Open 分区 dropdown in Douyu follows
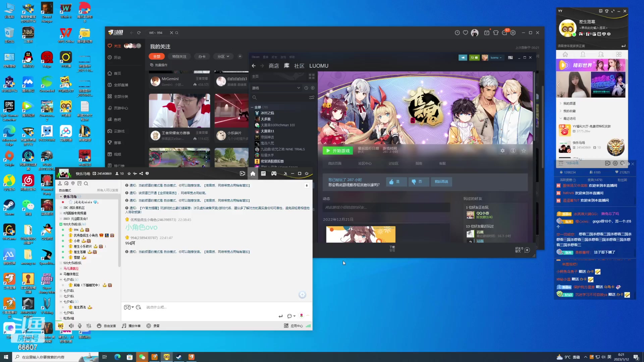The image size is (644, 362). point(223,57)
